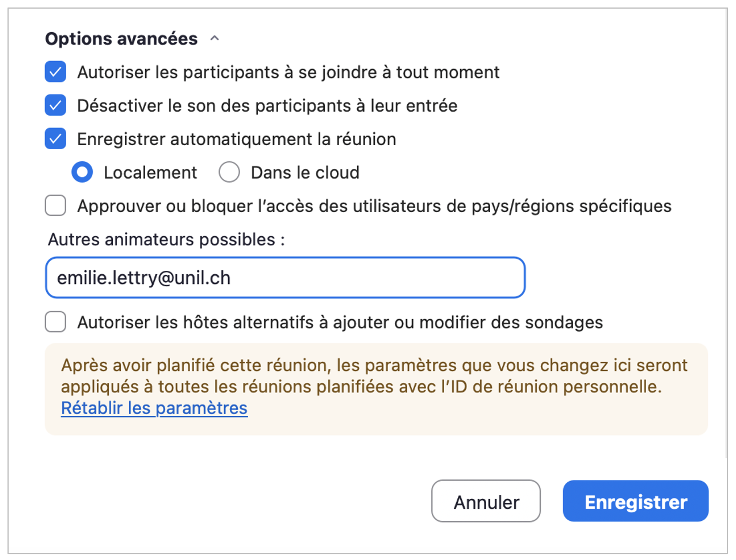The image size is (736, 560).
Task: Click the 'Dans le cloud' label text
Action: [x=305, y=172]
